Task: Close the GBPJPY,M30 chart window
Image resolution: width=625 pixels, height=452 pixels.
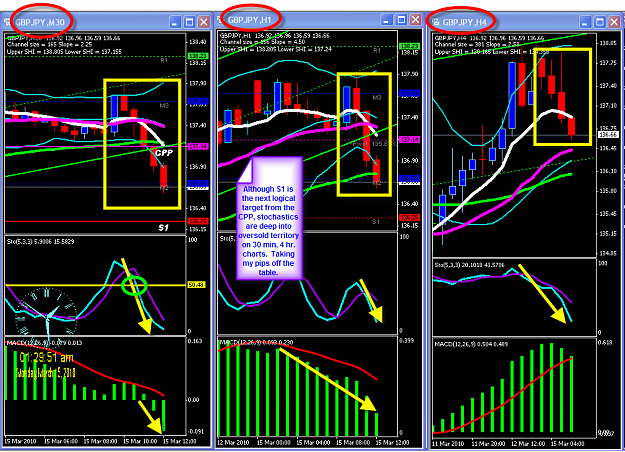Action: click(204, 22)
